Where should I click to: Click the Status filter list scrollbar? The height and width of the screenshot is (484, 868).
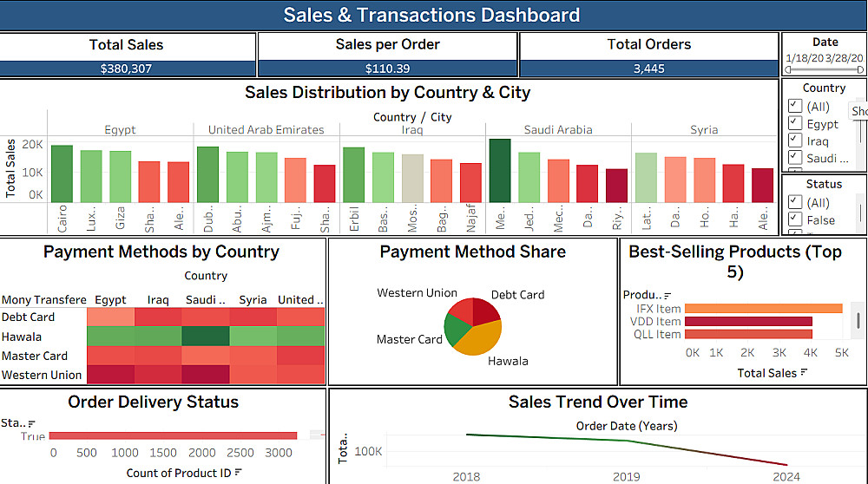(860, 212)
